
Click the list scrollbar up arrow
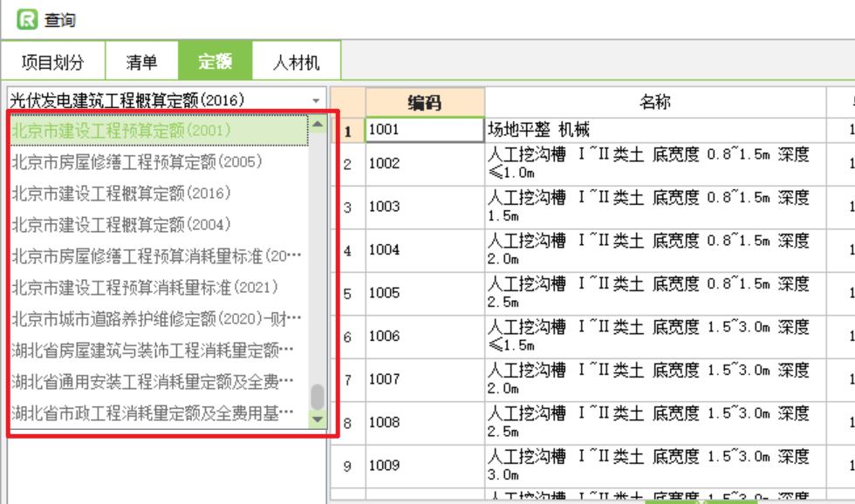pyautogui.click(x=318, y=125)
